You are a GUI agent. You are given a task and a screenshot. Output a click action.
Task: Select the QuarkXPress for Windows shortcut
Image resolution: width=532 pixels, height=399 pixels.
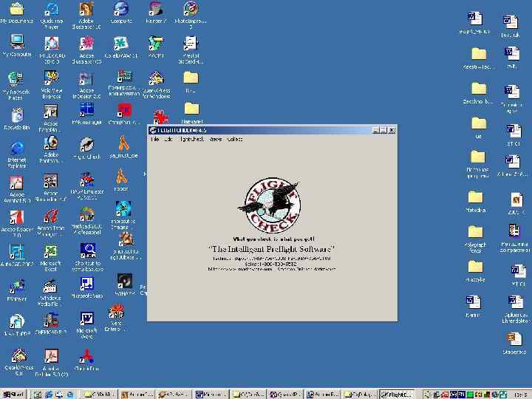click(x=157, y=85)
